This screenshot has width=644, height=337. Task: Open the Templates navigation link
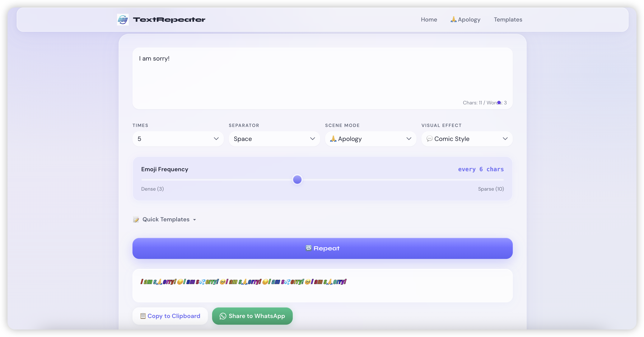pos(508,19)
